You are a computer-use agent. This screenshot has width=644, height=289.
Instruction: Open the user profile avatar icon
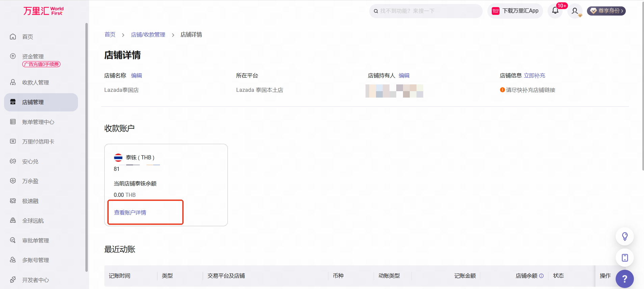[x=575, y=11]
